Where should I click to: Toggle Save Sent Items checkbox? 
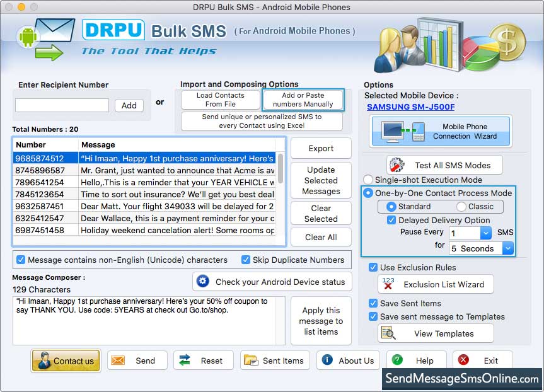pos(373,303)
